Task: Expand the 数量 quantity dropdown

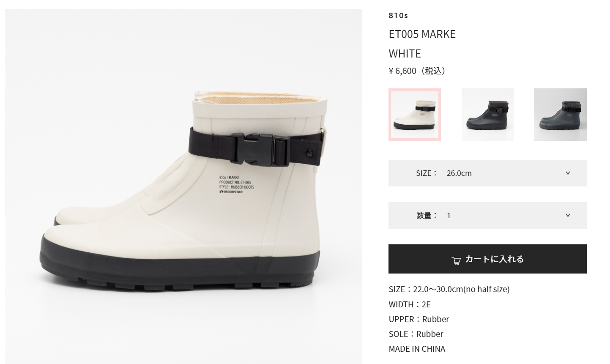Action: (487, 215)
